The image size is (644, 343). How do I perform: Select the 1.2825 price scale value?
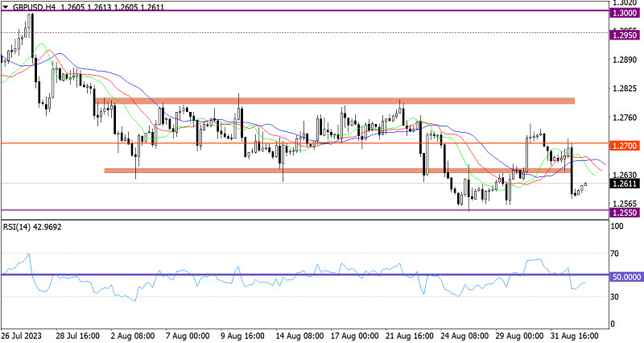pyautogui.click(x=625, y=89)
